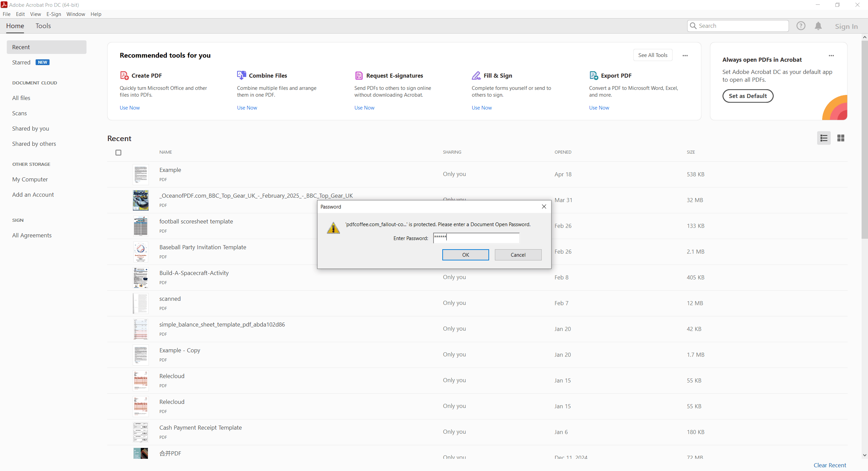Click Use Now under Create PDF
This screenshot has height=471, width=868.
click(130, 108)
